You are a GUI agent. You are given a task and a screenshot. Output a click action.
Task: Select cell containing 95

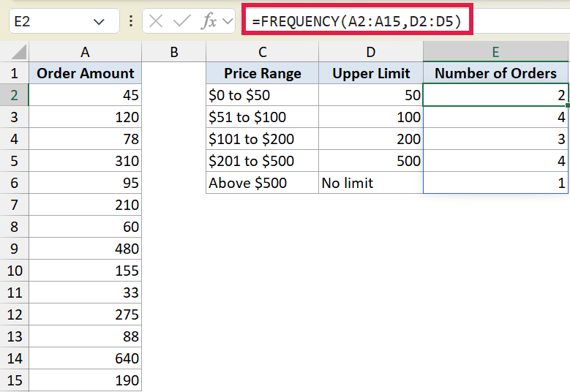click(85, 183)
